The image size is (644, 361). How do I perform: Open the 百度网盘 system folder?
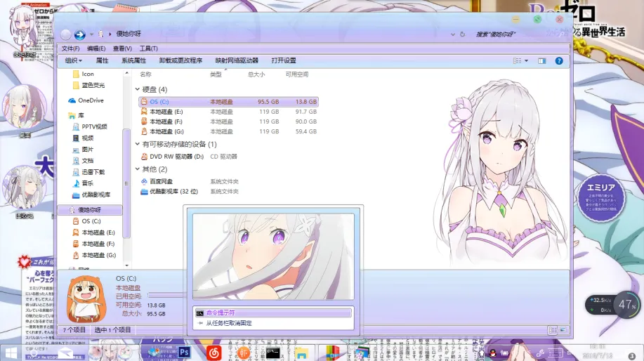click(162, 181)
